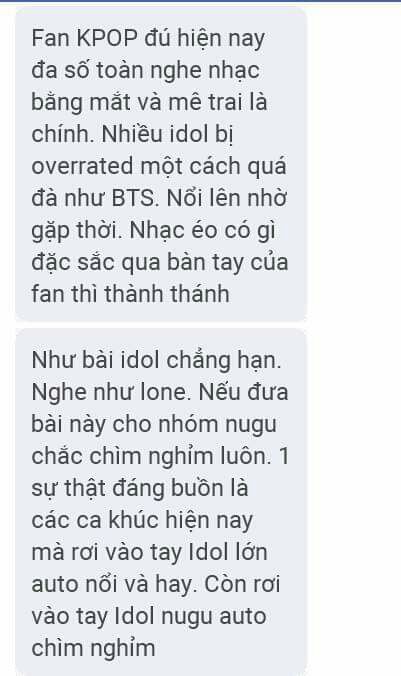Click final line 'chìm nghỉm' of second message
The width and height of the screenshot is (401, 676).
(x=93, y=648)
